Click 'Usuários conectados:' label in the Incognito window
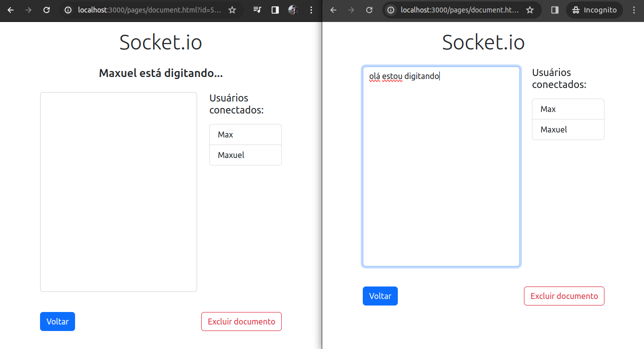644x349 pixels. pyautogui.click(x=559, y=78)
